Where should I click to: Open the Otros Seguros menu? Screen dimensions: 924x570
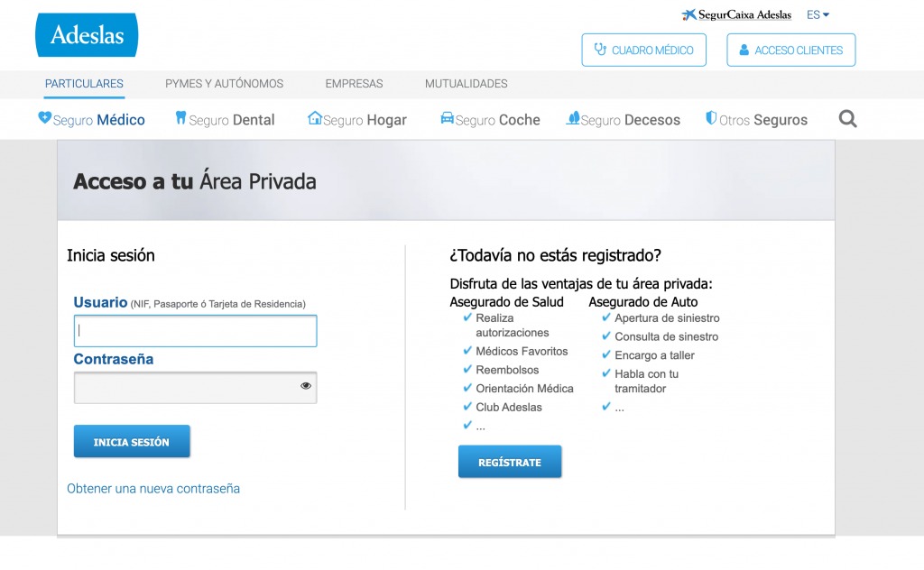coord(757,120)
